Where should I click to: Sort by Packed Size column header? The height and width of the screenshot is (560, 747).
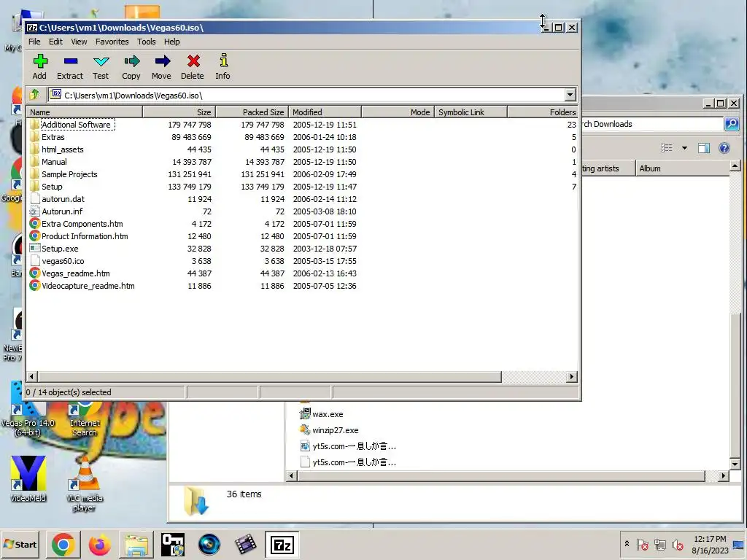click(252, 112)
